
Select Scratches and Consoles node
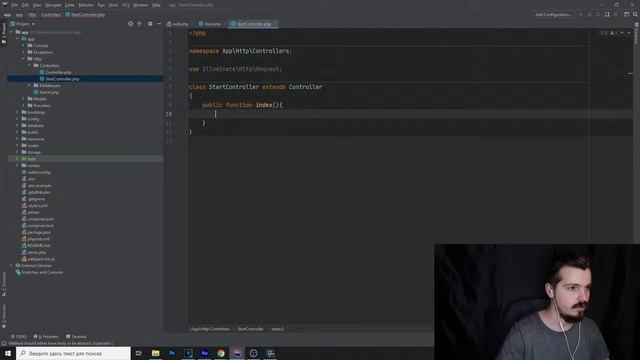point(42,272)
